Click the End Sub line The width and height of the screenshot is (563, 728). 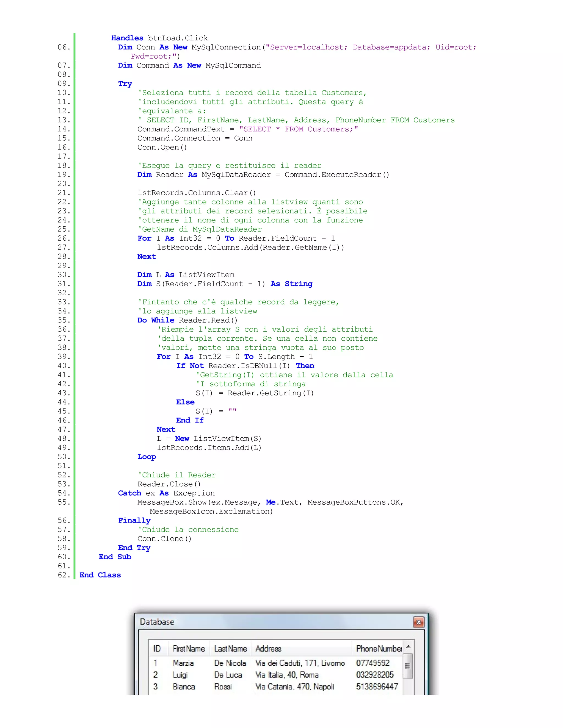coord(115,557)
